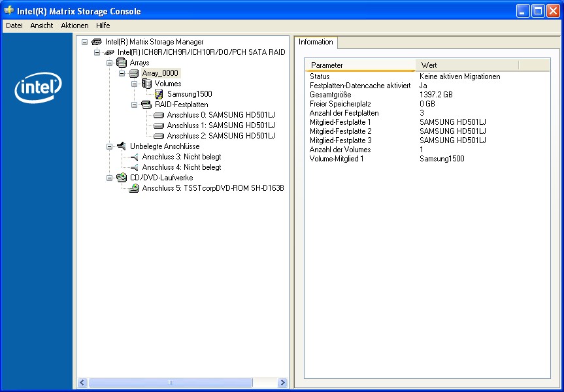This screenshot has height=392, width=564.
Task: Select the Information tab
Action: click(316, 42)
